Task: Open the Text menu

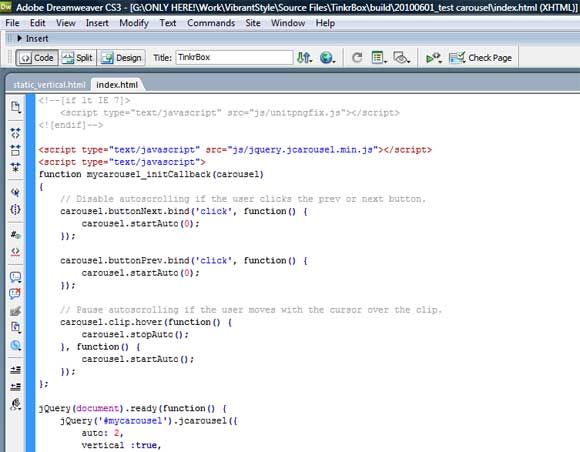Action: 168,23
